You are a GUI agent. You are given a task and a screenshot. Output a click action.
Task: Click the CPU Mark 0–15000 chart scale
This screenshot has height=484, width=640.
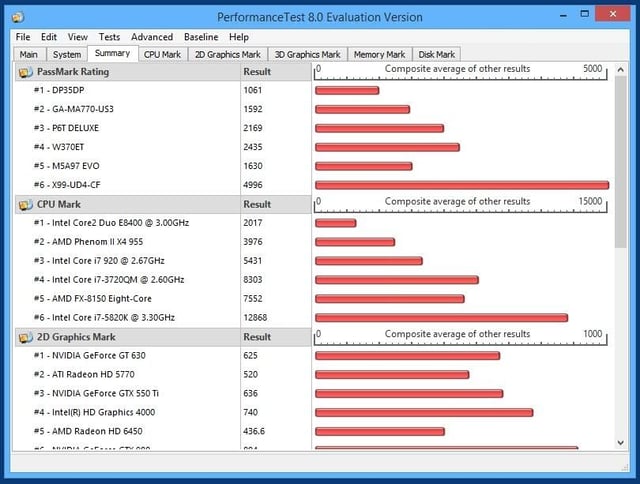tap(460, 204)
